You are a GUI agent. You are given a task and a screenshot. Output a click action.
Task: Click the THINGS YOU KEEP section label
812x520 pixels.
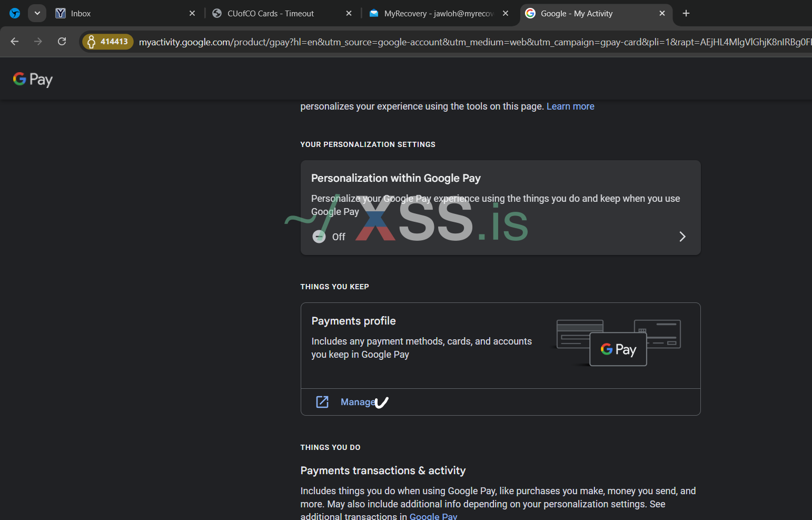(x=334, y=287)
